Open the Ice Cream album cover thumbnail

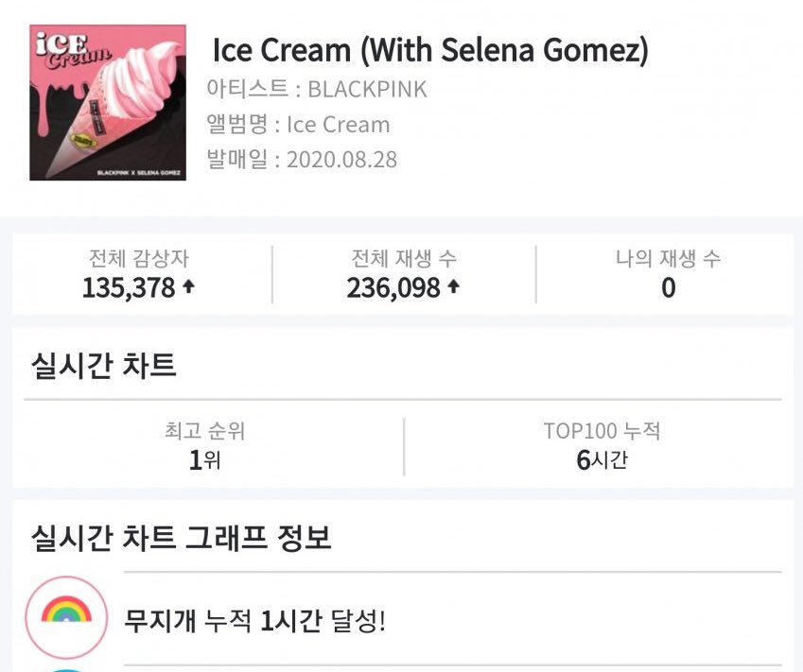click(x=108, y=102)
